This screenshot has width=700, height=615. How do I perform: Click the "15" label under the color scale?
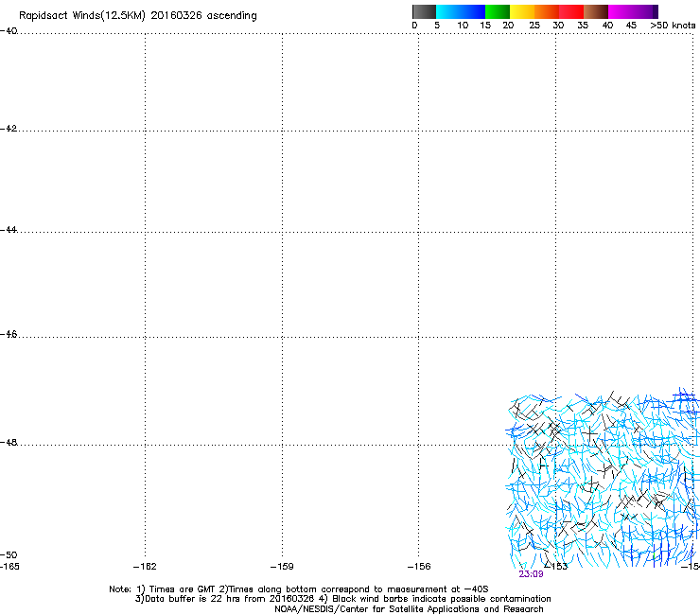[485, 26]
